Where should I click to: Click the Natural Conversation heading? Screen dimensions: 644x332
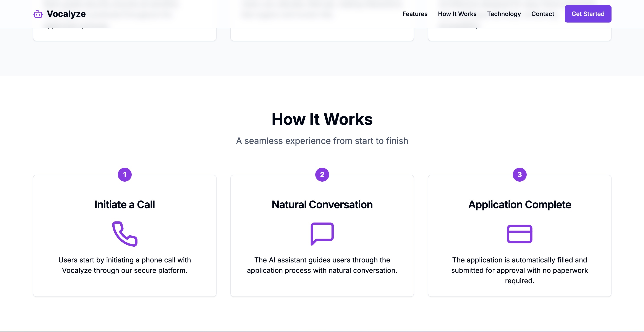(x=322, y=205)
